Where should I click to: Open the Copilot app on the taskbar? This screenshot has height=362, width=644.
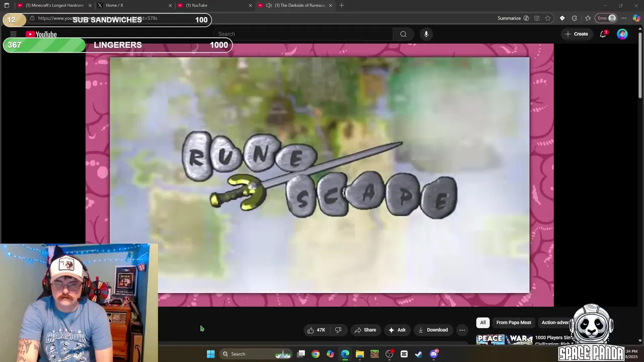330,354
